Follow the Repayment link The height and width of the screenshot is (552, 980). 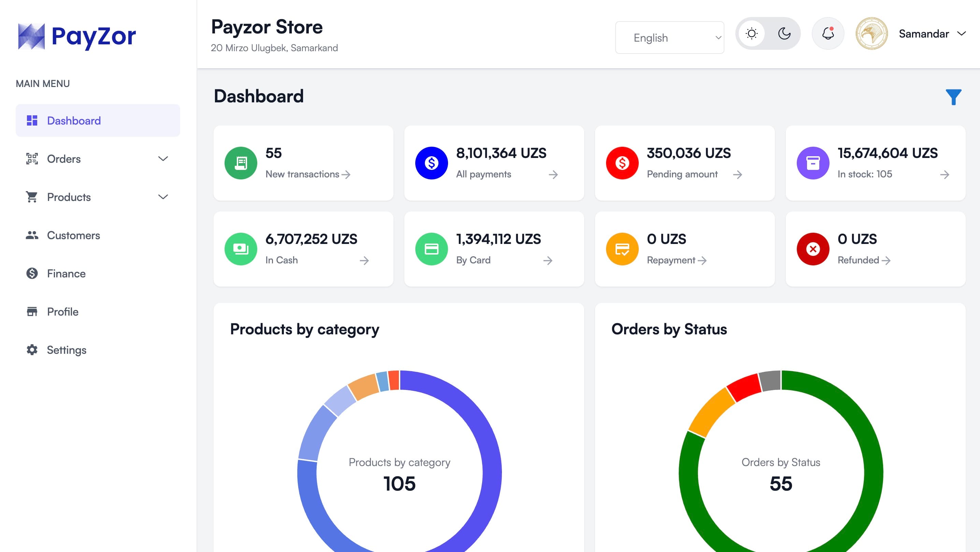[677, 260]
